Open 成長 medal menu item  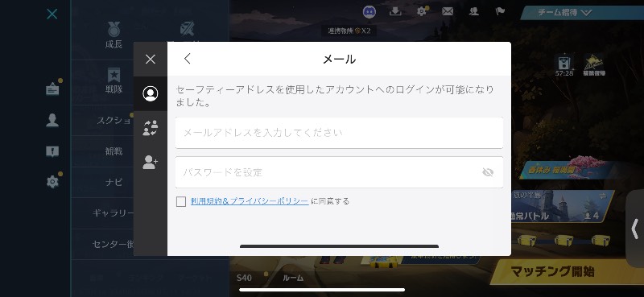tap(114, 35)
